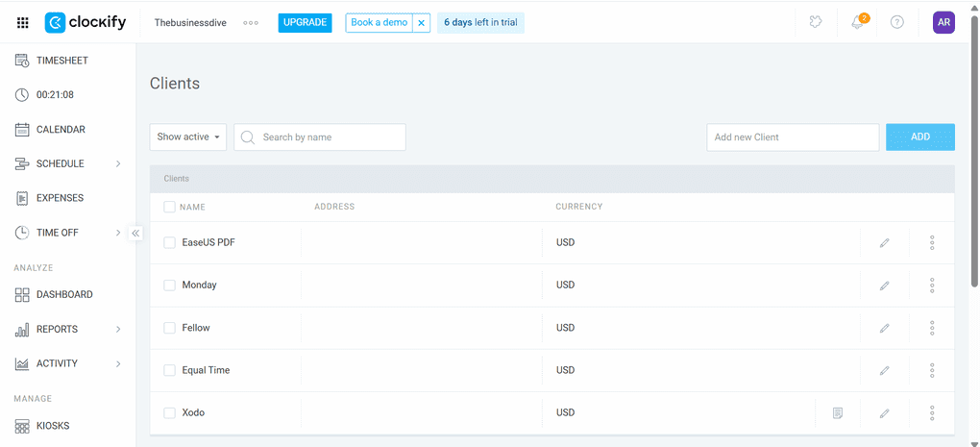Open Reports in sidebar
The width and height of the screenshot is (980, 447).
(46, 330)
